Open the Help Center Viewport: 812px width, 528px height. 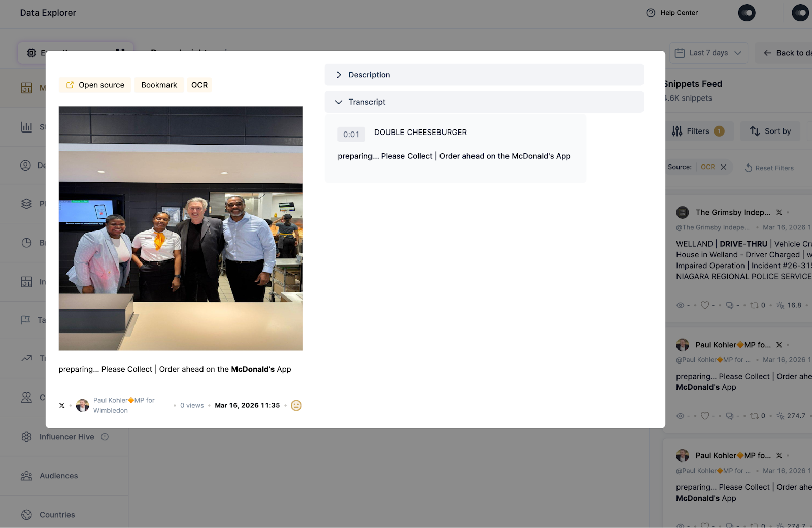pyautogui.click(x=672, y=13)
